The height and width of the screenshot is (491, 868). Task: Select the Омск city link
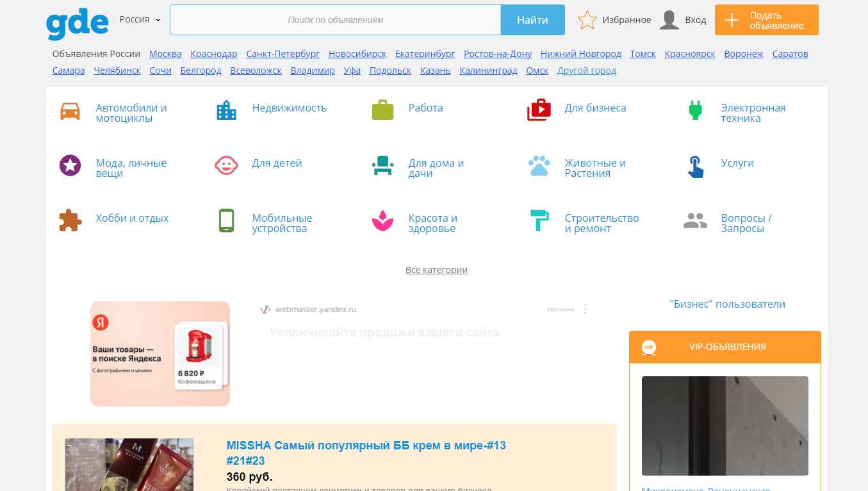click(537, 71)
